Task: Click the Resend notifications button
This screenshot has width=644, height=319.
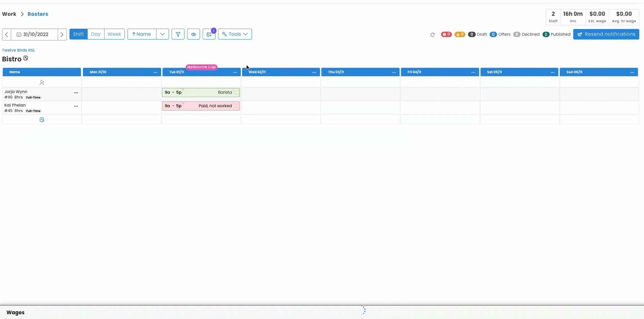Action: click(x=606, y=34)
